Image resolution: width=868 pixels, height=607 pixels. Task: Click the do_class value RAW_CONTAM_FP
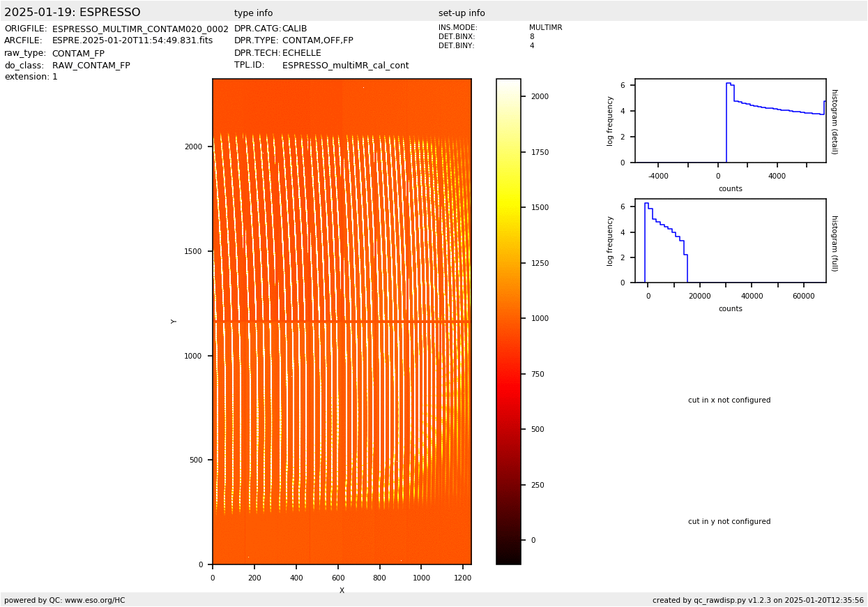coord(91,66)
